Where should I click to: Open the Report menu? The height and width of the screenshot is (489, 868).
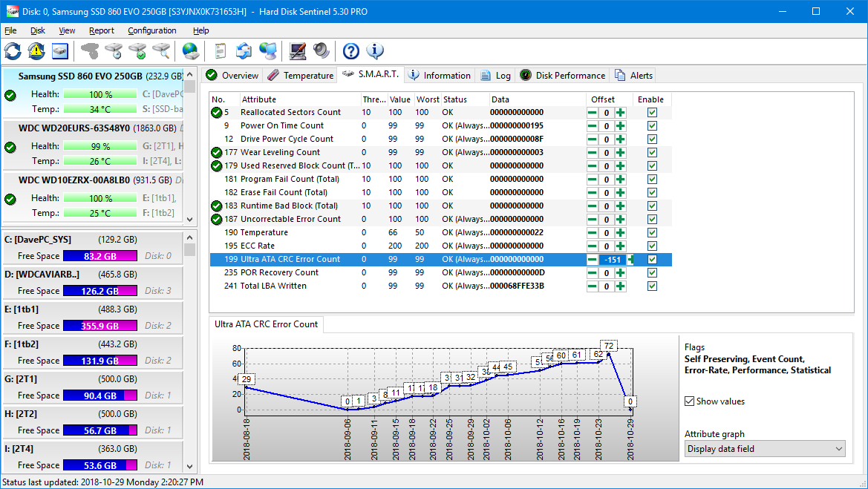[101, 30]
